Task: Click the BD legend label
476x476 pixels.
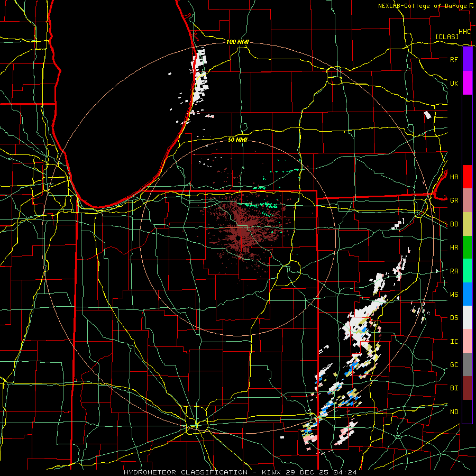Action: click(454, 224)
